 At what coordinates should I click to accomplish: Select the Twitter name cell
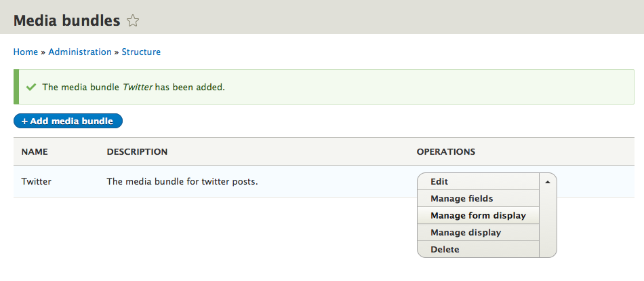(x=37, y=181)
